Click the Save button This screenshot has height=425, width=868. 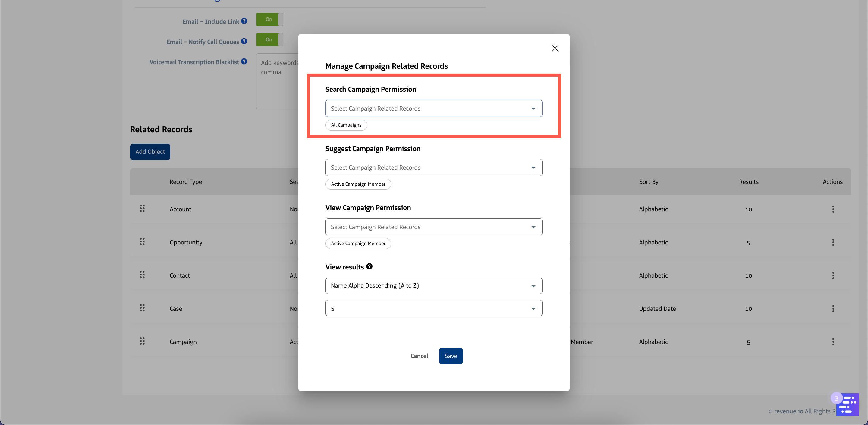pyautogui.click(x=451, y=356)
